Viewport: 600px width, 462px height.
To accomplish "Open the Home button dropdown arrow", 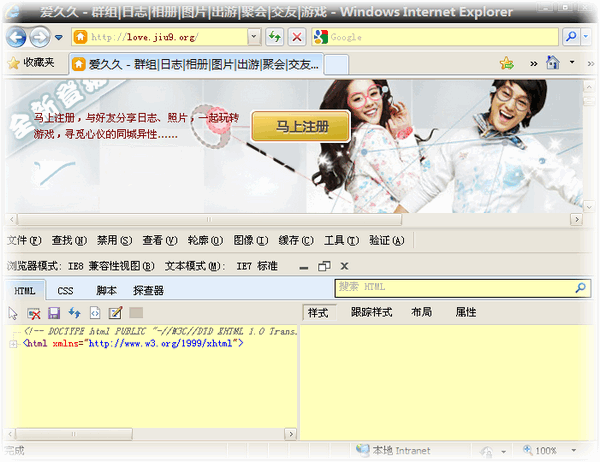I will (572, 62).
